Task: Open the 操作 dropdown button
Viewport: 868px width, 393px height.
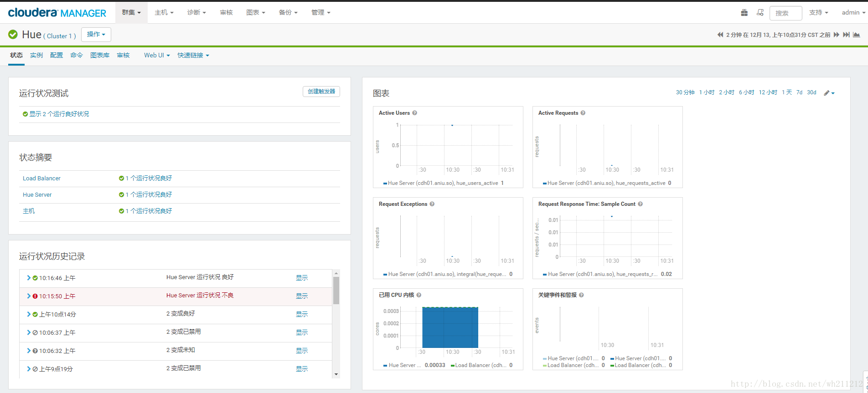Action: pos(96,35)
